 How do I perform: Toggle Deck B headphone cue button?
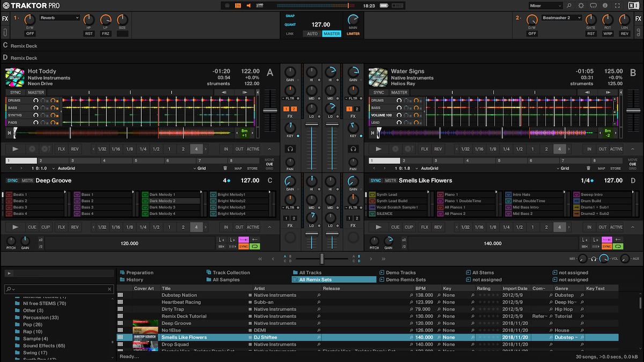[353, 149]
